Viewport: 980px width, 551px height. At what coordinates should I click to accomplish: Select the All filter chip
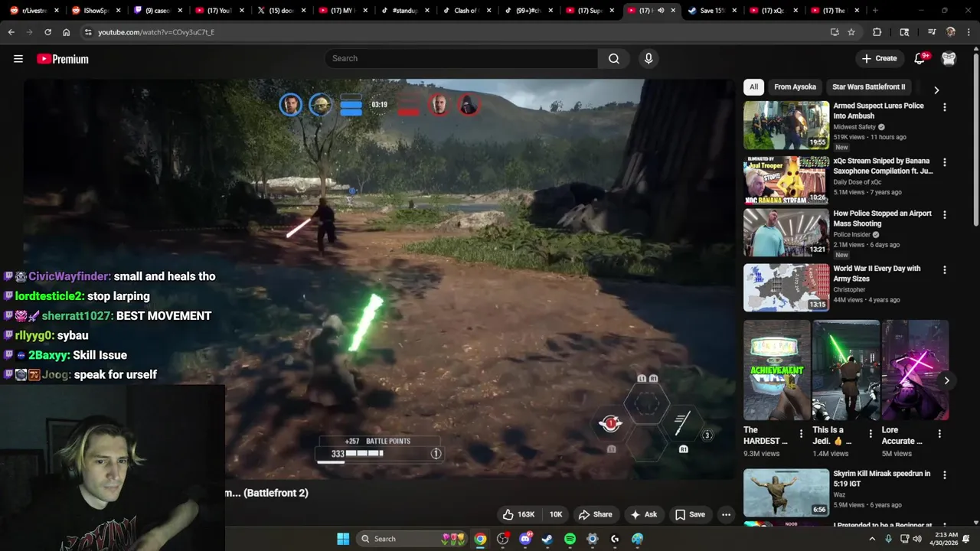[753, 87]
